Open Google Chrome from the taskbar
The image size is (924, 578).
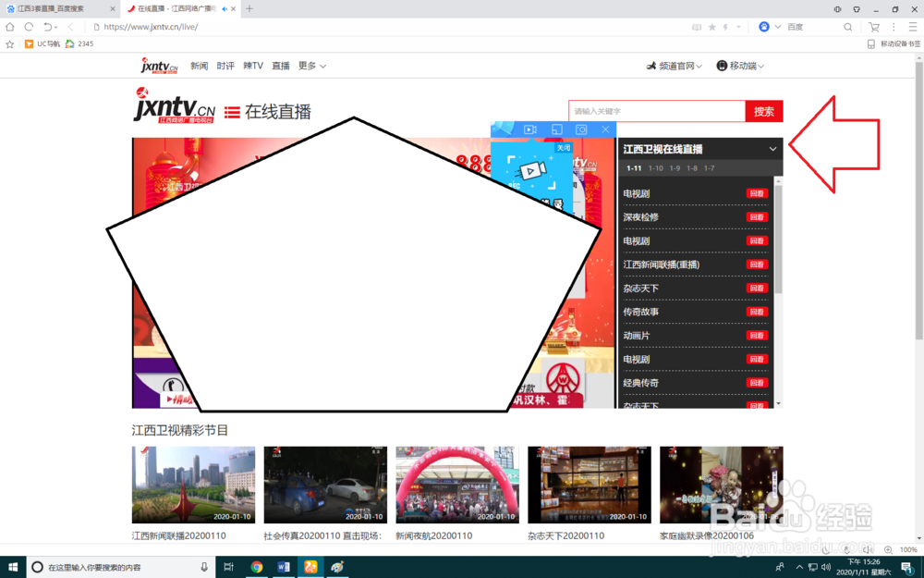pos(256,567)
